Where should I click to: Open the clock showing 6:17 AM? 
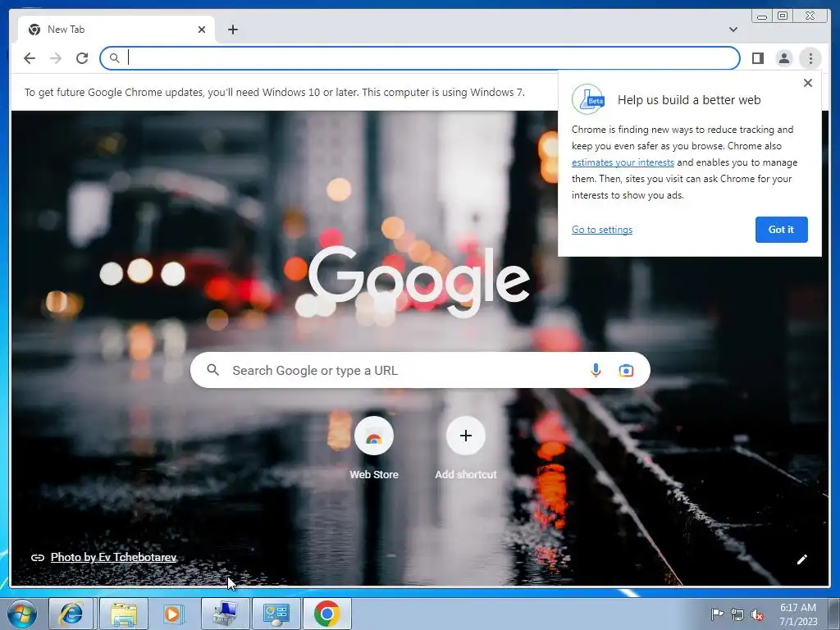tap(798, 614)
